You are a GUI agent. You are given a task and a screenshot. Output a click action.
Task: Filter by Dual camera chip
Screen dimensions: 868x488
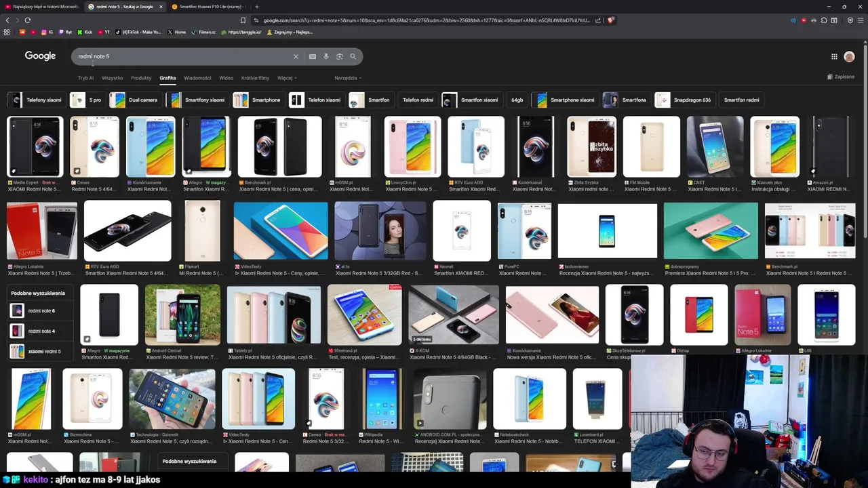point(136,100)
